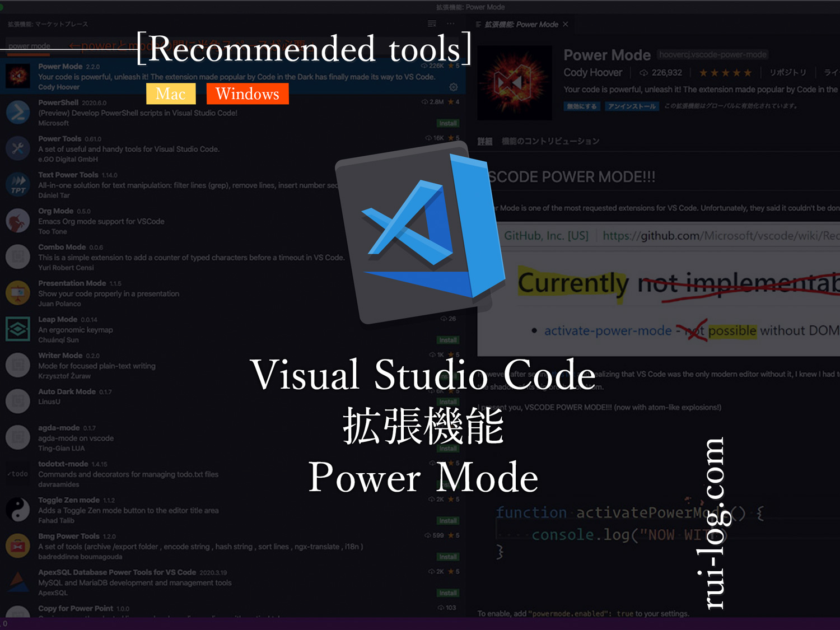
Task: Open the Combo Mode extension entry
Action: click(232, 256)
